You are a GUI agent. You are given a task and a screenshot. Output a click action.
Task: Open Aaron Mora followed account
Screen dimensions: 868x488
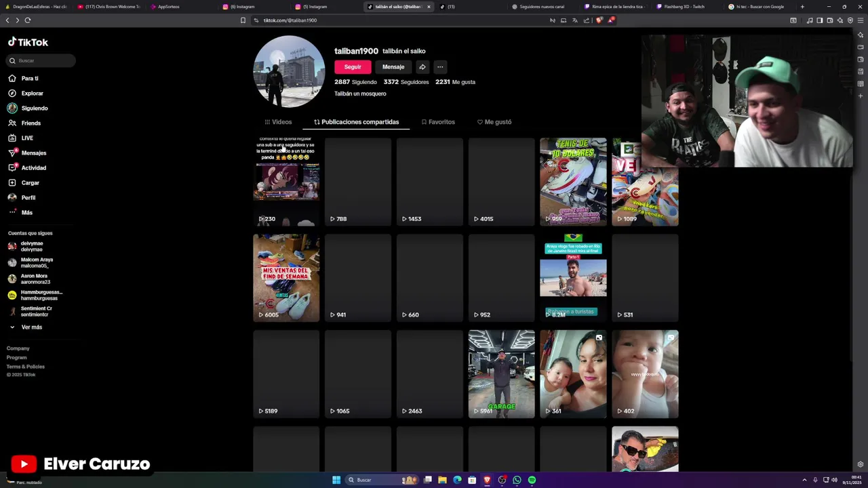(28, 279)
